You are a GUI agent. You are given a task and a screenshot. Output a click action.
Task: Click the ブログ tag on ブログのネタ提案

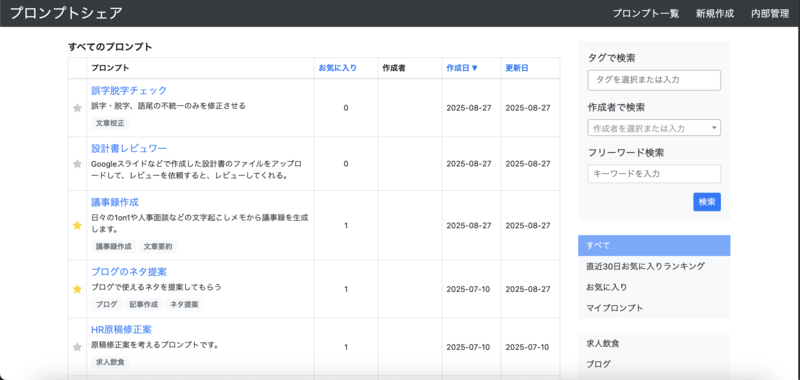pos(107,305)
